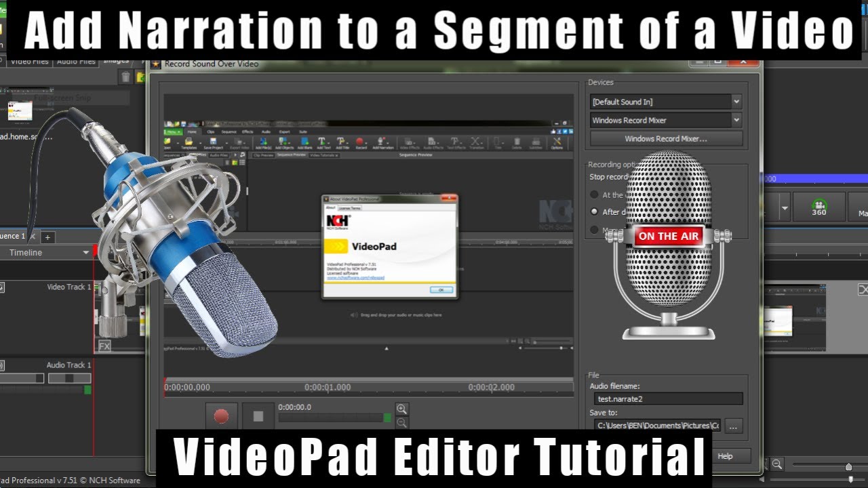Click the trash delete icon in bin
868x488 pixels.
[125, 77]
